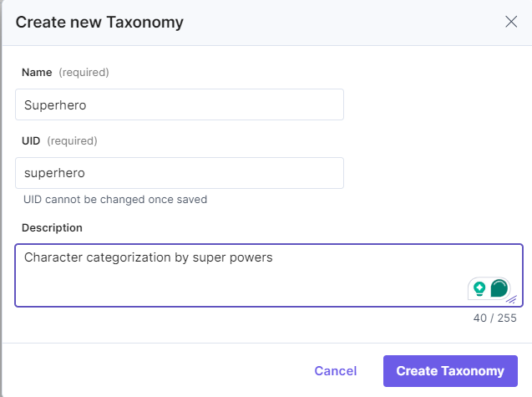Click the Description field label

pyautogui.click(x=52, y=227)
